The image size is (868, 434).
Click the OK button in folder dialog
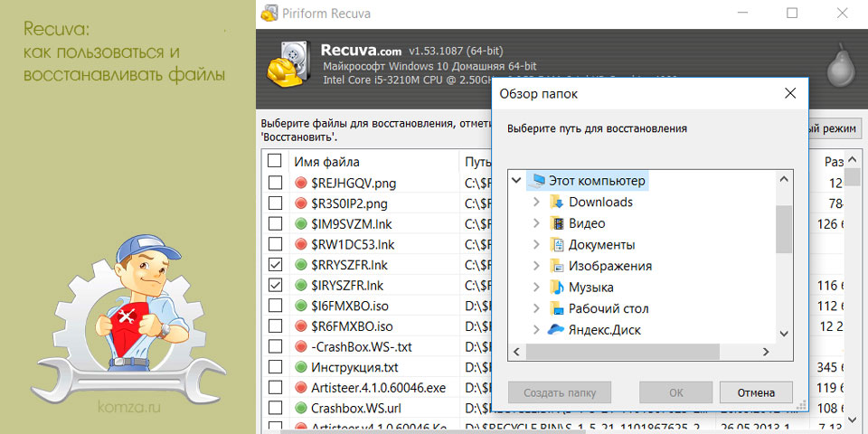[676, 393]
